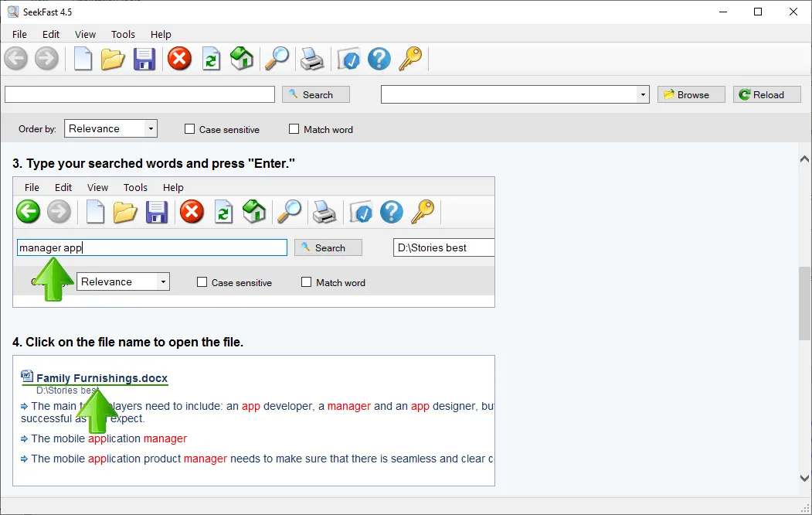
Task: Click the Reload button
Action: [766, 94]
